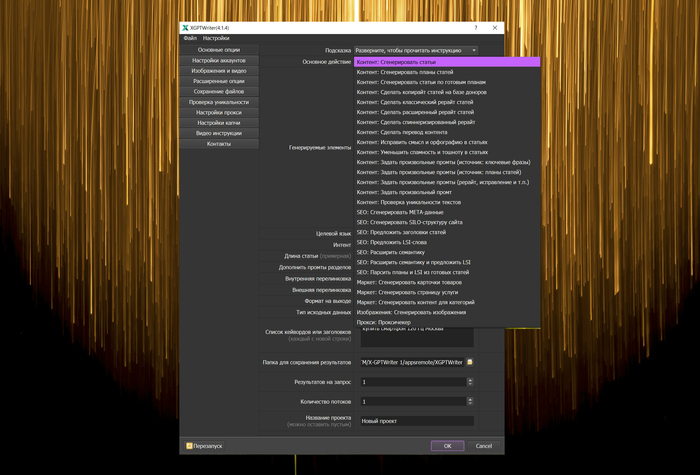Click the help question mark in title bar
The height and width of the screenshot is (475, 700).
click(x=475, y=27)
